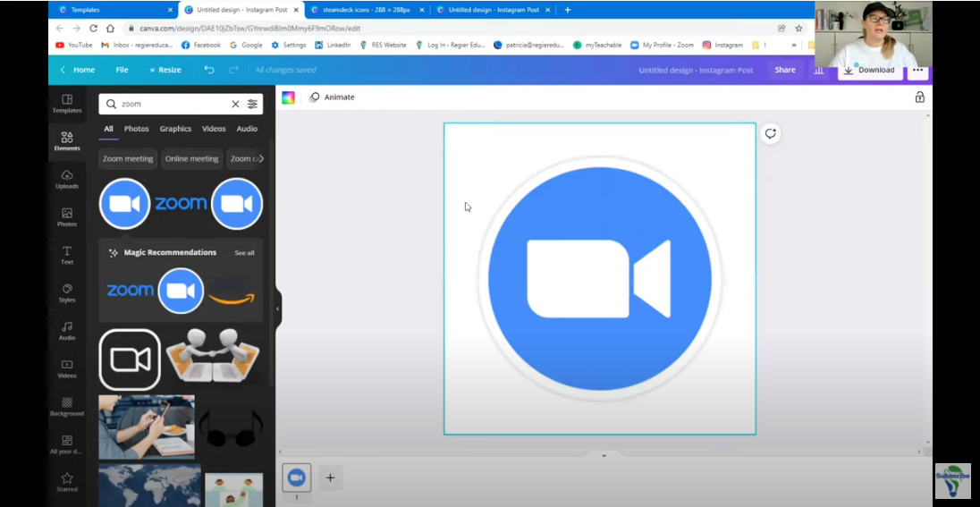980x507 pixels.
Task: Open the YouTube bookmark
Action: click(x=73, y=45)
